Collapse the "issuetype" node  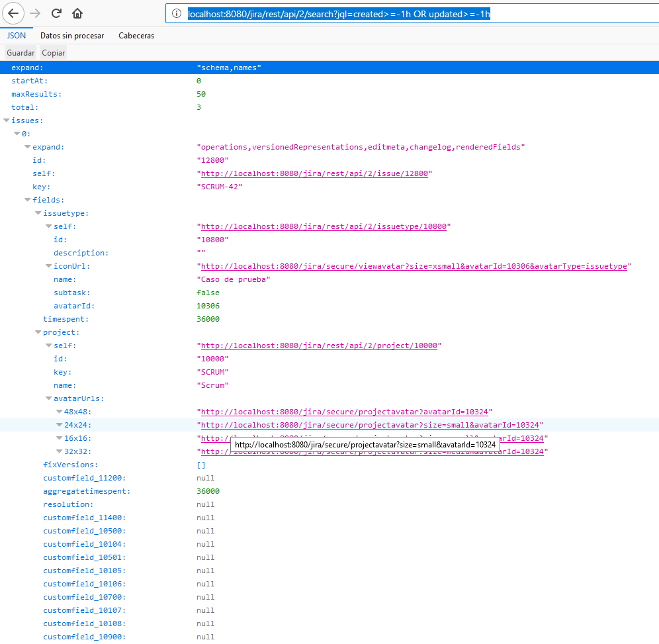point(38,212)
